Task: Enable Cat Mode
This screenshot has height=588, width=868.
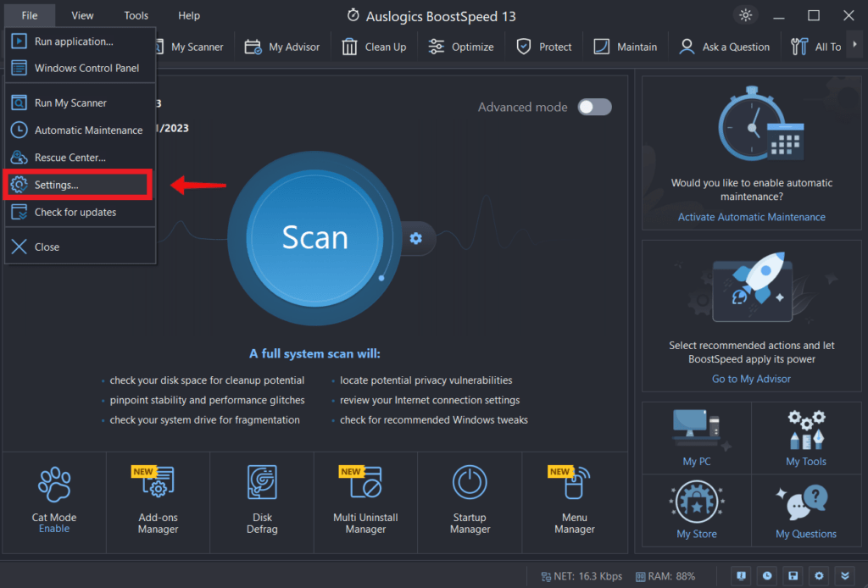Action: [x=54, y=528]
